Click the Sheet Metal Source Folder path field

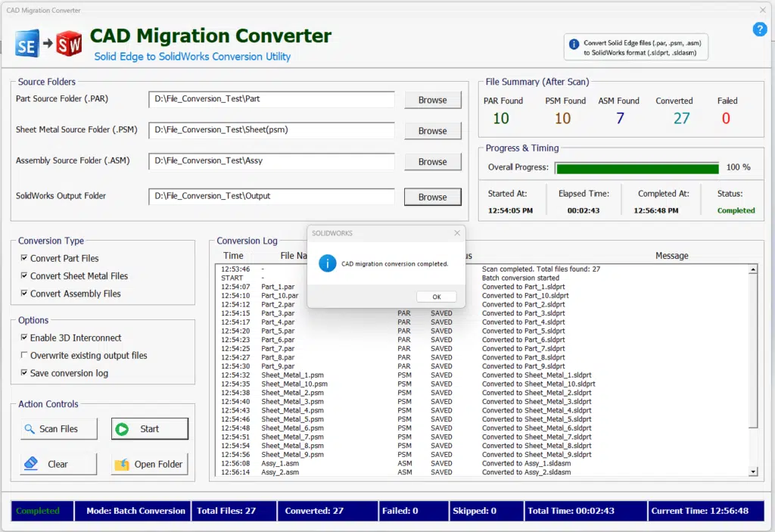coord(272,130)
